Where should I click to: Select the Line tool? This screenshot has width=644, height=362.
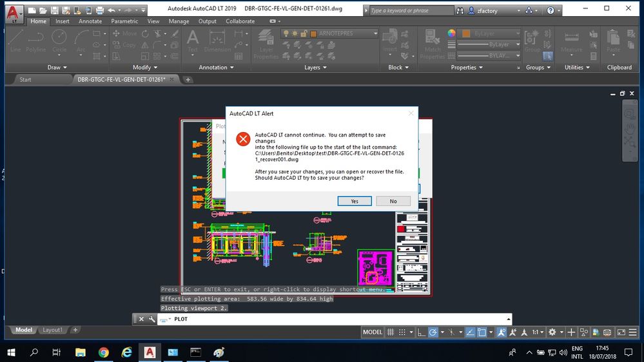tap(15, 41)
